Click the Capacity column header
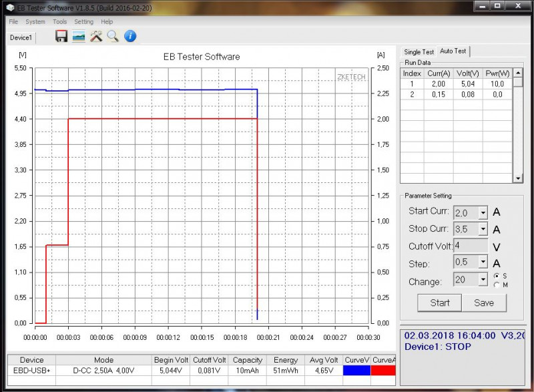The width and height of the screenshot is (534, 392). [x=247, y=360]
